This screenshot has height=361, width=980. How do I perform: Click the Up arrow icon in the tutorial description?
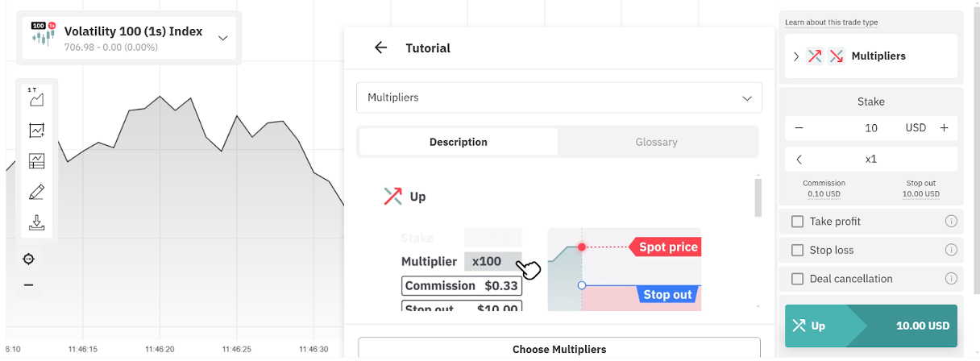pos(392,196)
